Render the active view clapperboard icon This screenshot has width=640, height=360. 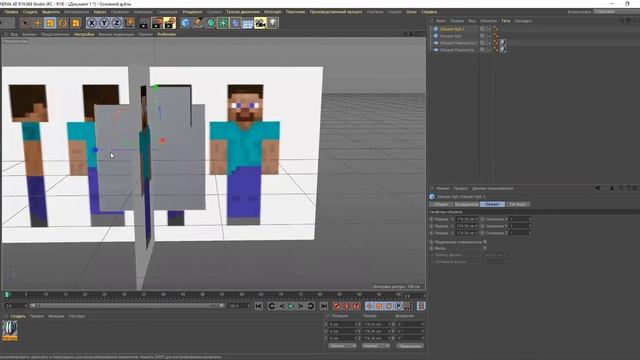[144, 23]
